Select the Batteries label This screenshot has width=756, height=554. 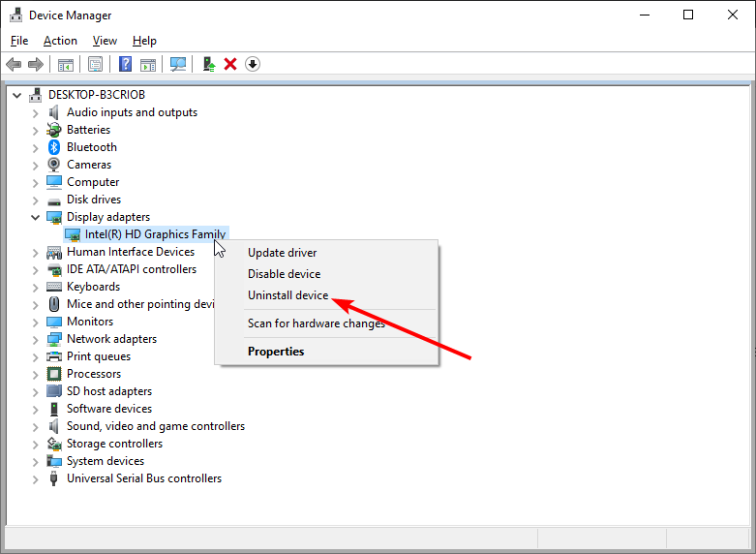(x=89, y=130)
